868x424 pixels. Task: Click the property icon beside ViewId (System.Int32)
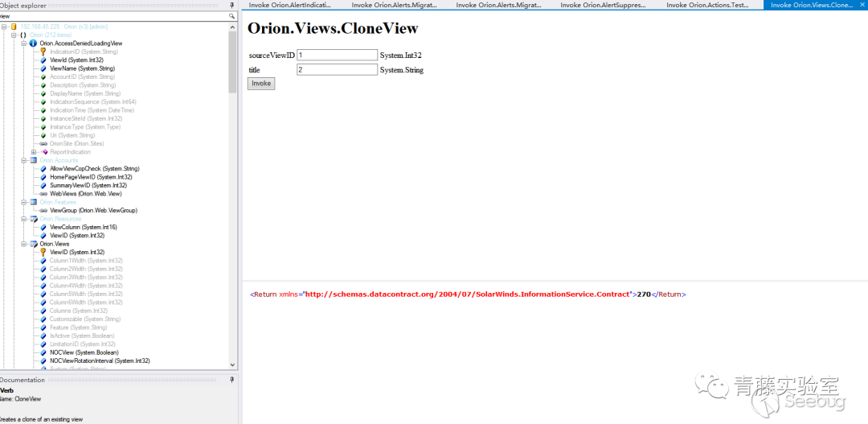click(43, 60)
